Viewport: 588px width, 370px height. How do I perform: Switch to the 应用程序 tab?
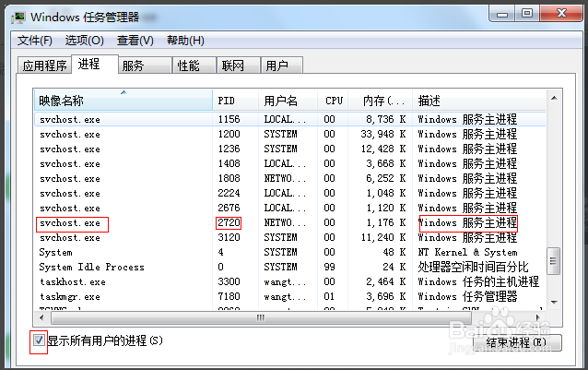pyautogui.click(x=44, y=66)
